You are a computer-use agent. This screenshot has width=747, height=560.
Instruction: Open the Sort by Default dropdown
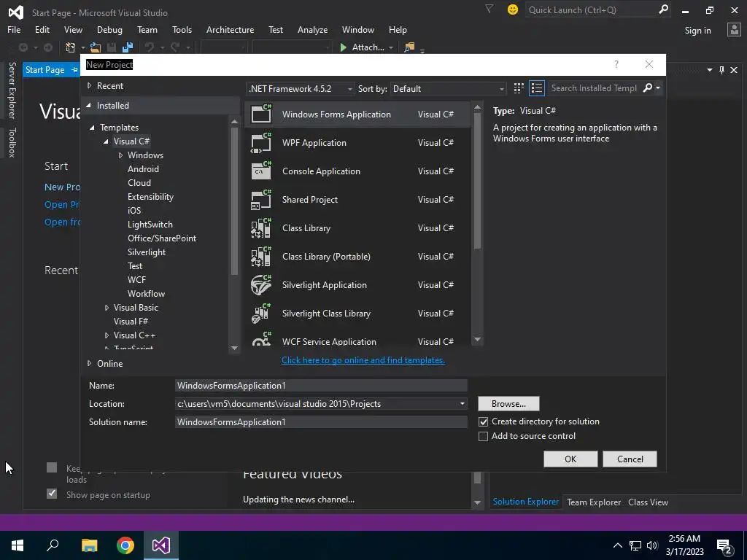coord(448,88)
